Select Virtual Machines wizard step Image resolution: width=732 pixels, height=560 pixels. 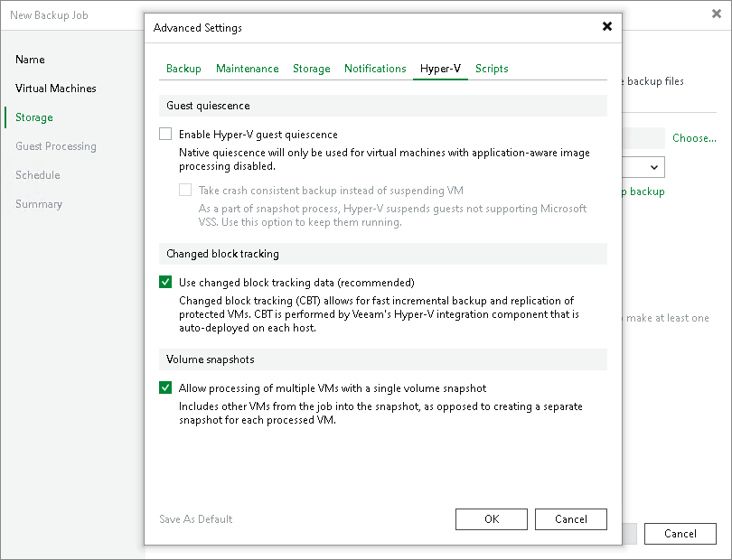click(55, 89)
